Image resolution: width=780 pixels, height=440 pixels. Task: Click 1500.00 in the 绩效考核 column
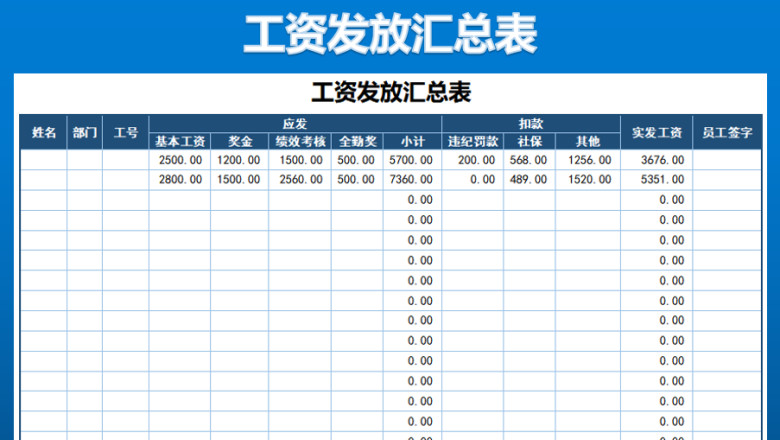(300, 160)
